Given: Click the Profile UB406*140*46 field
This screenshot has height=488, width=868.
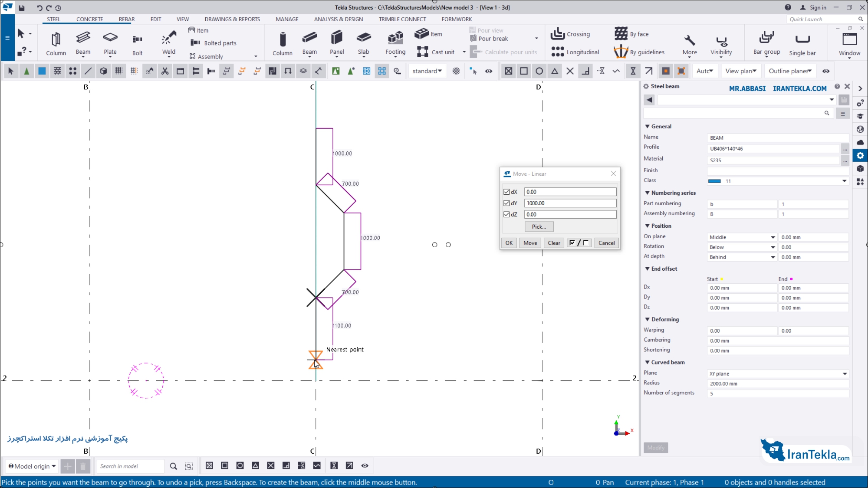Looking at the screenshot, I should [773, 149].
